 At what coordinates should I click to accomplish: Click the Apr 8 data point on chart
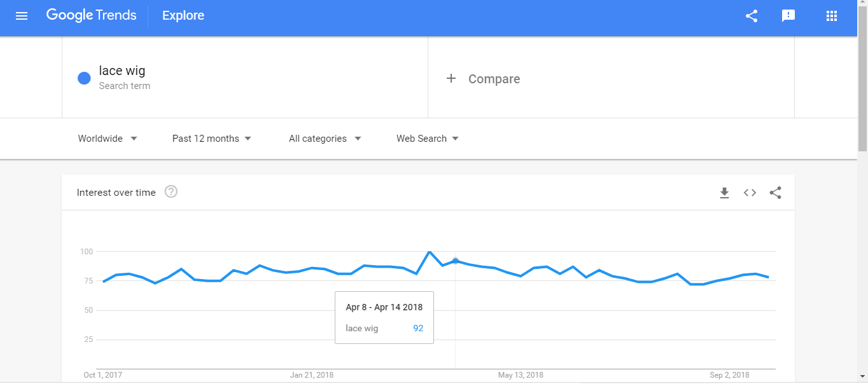click(x=455, y=261)
